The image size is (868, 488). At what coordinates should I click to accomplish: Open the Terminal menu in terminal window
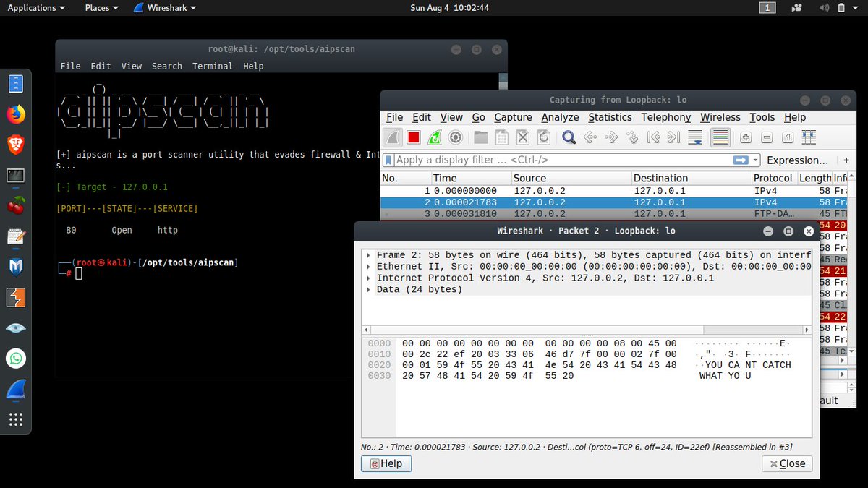pos(213,66)
